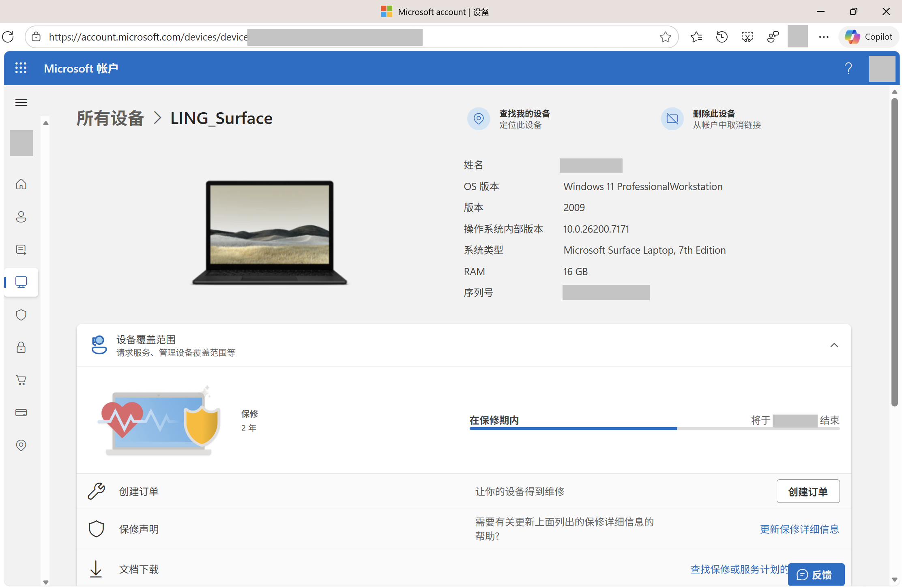Open the browser profile-sync icon
Viewport: 902px width, 588px height.
point(773,37)
